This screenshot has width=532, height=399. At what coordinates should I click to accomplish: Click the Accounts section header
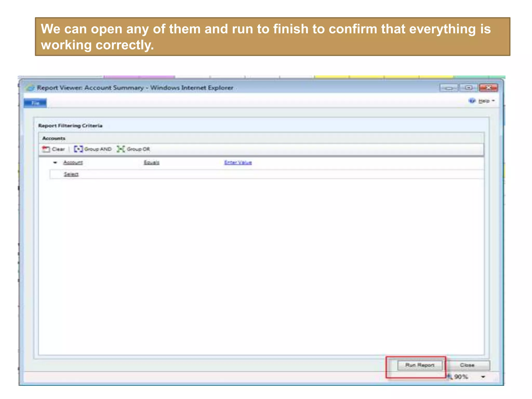pyautogui.click(x=54, y=138)
